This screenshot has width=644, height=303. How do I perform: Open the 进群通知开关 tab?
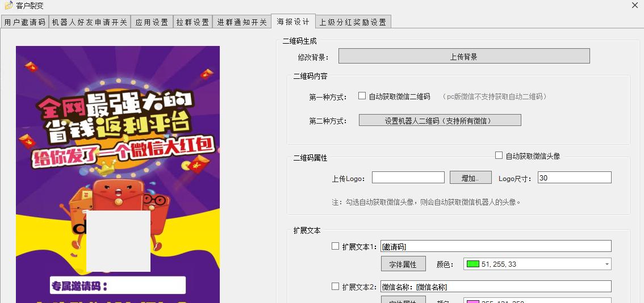242,22
